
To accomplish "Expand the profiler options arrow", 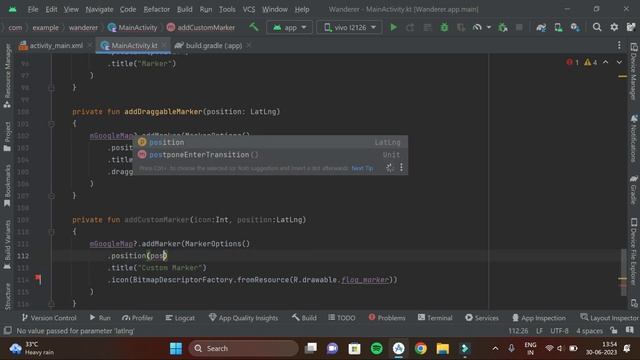I will pos(489,27).
